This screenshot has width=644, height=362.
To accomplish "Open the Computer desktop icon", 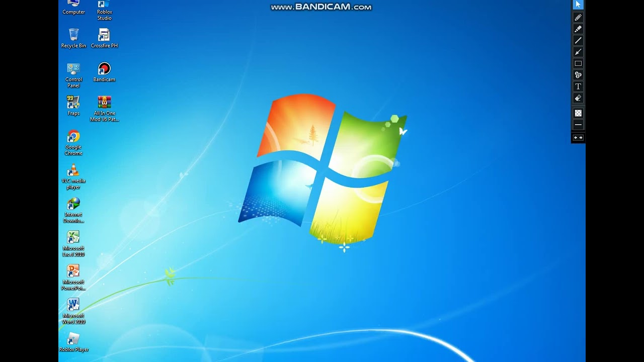I will (x=73, y=7).
